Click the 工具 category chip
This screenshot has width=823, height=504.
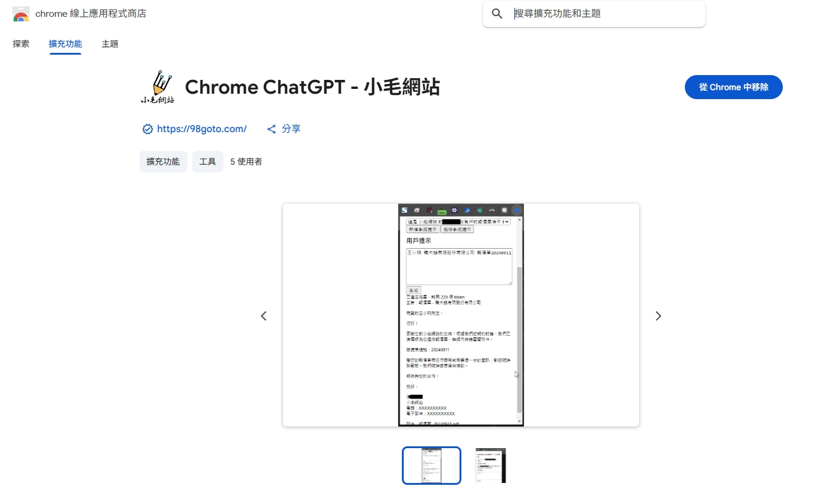tap(208, 162)
